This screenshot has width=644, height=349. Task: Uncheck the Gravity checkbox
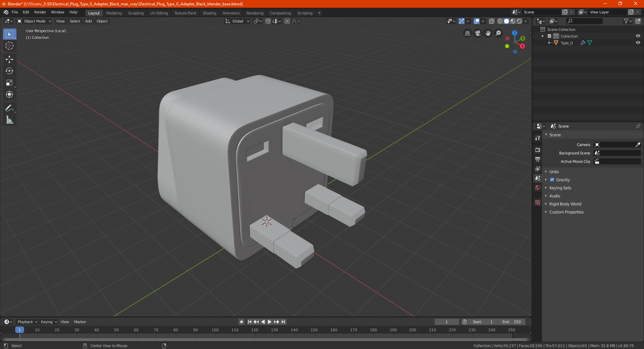pos(552,180)
